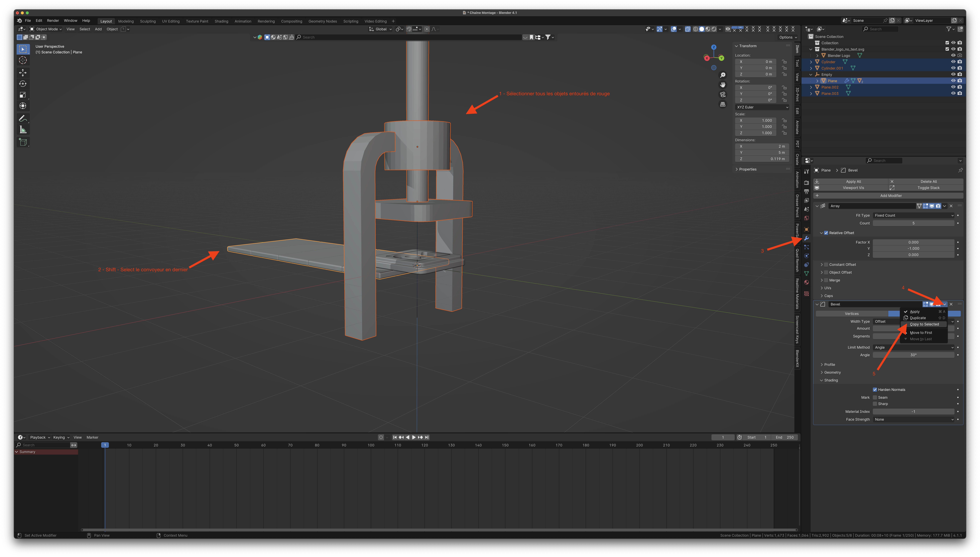Image resolution: width=980 pixels, height=557 pixels.
Task: Switch to the Modeling workspace tab
Action: [126, 21]
